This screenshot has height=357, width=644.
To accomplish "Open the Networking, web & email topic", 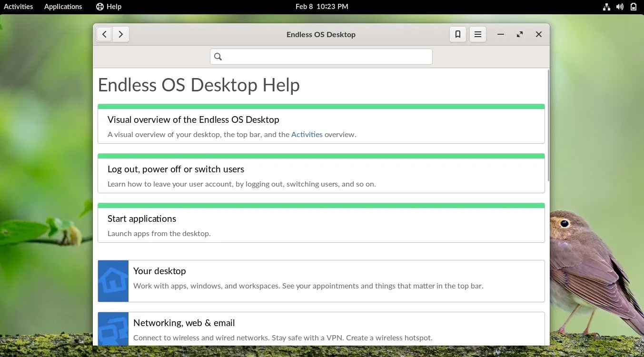I will pos(184,323).
